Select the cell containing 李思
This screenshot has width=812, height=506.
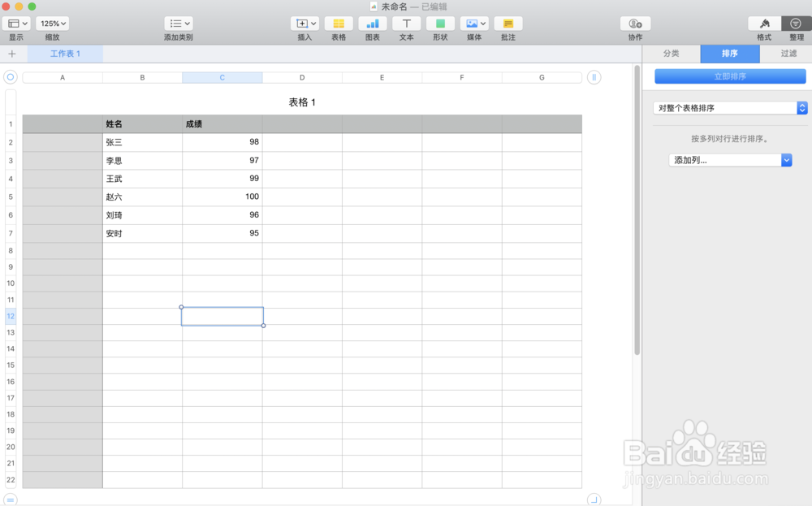tap(142, 161)
